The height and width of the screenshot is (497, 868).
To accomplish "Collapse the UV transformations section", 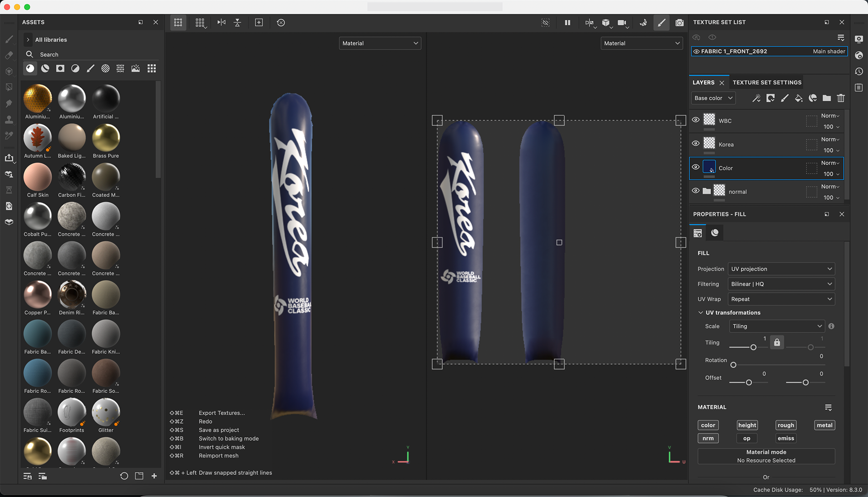I will coord(701,312).
